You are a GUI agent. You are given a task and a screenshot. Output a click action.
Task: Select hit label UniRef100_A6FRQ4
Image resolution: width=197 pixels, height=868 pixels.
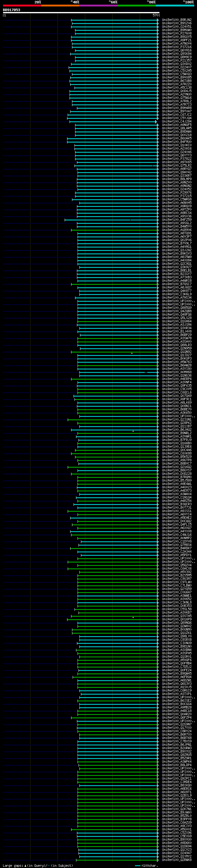(x=177, y=677)
